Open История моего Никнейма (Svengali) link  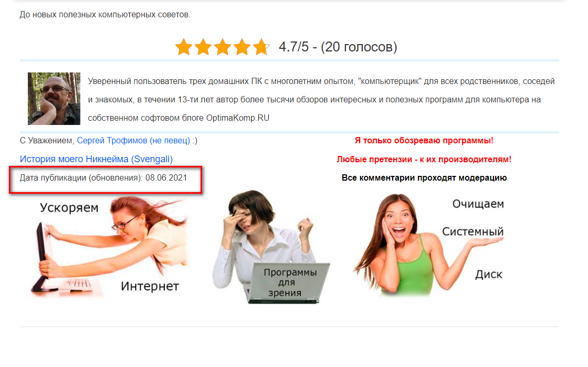tap(97, 159)
